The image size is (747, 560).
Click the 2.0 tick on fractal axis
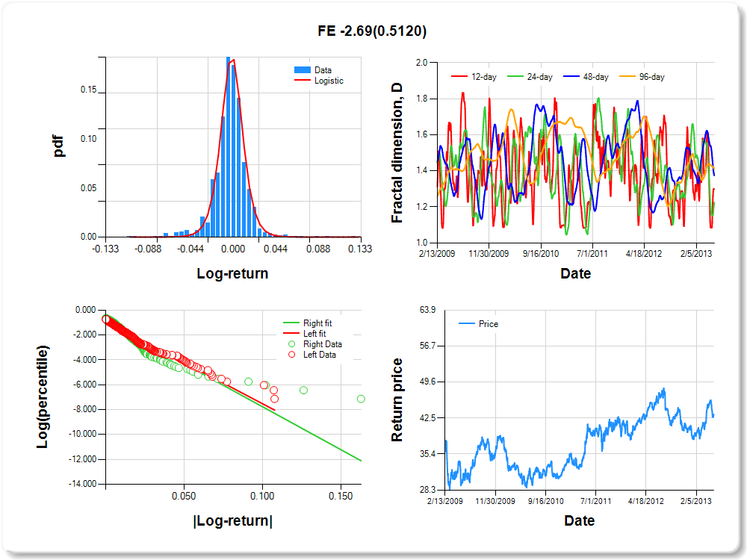point(421,63)
